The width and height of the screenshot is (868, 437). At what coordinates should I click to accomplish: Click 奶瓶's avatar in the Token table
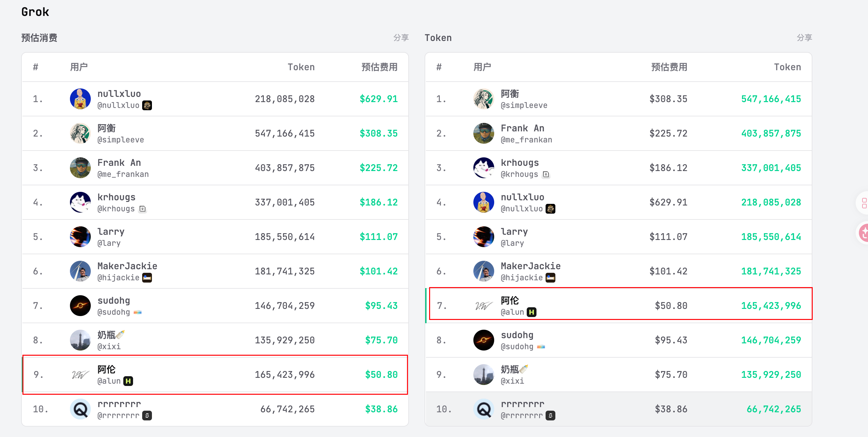(483, 374)
